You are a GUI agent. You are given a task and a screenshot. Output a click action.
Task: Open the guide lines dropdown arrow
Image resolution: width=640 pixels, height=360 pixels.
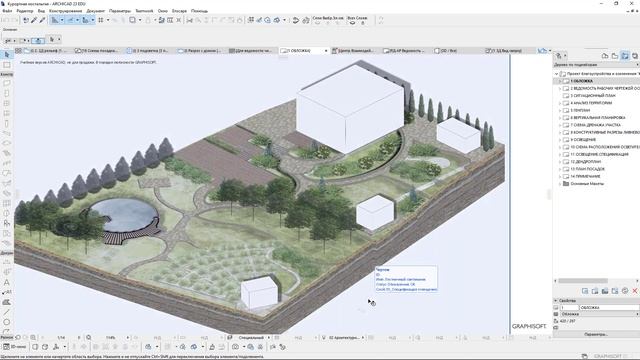click(x=62, y=20)
